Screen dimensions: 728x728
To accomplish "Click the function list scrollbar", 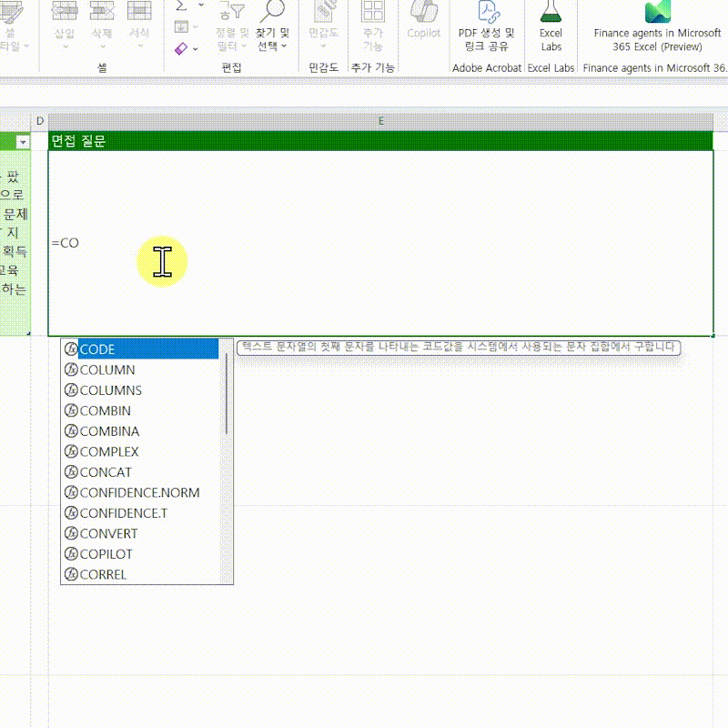I will [227, 391].
